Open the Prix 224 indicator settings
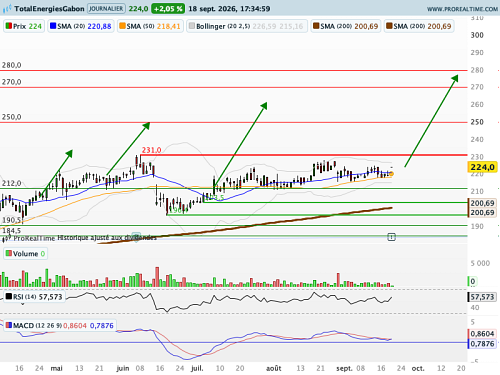The width and height of the screenshot is (500, 375). 24,26
